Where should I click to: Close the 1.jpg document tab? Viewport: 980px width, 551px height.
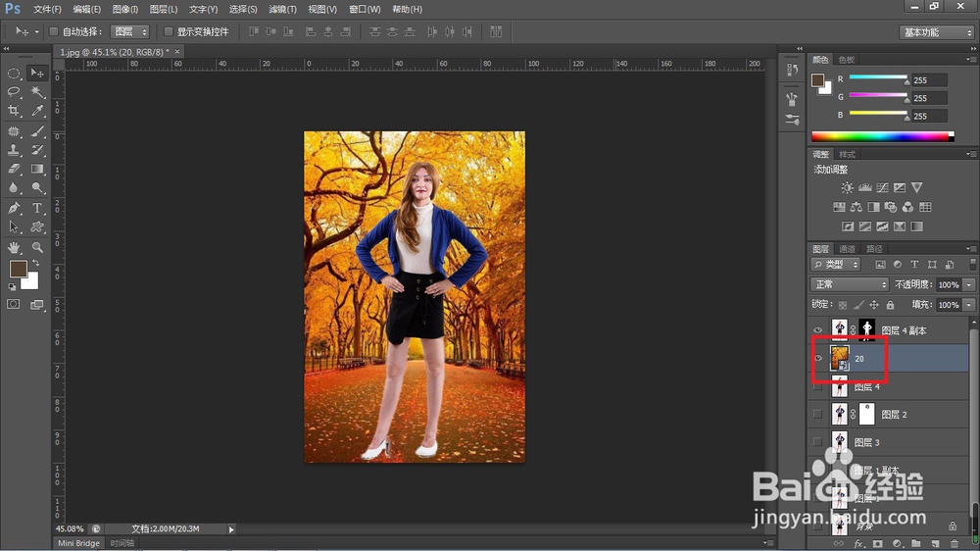(x=176, y=52)
